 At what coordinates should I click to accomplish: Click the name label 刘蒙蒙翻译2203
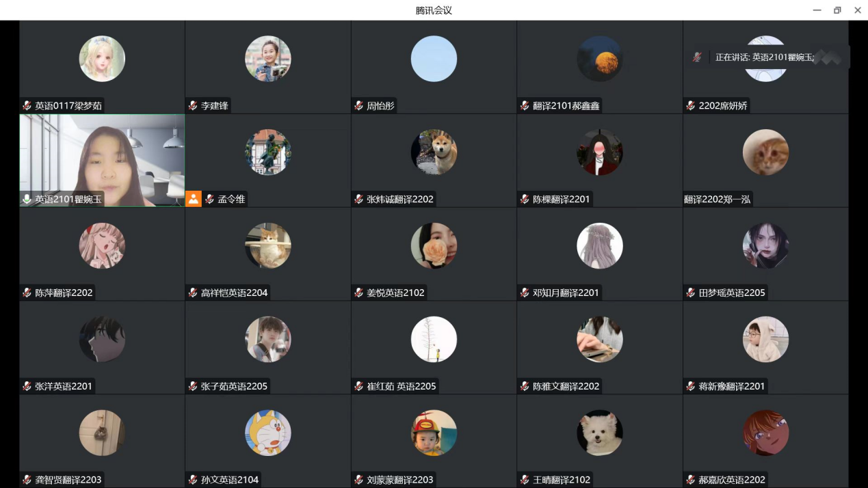coord(400,480)
